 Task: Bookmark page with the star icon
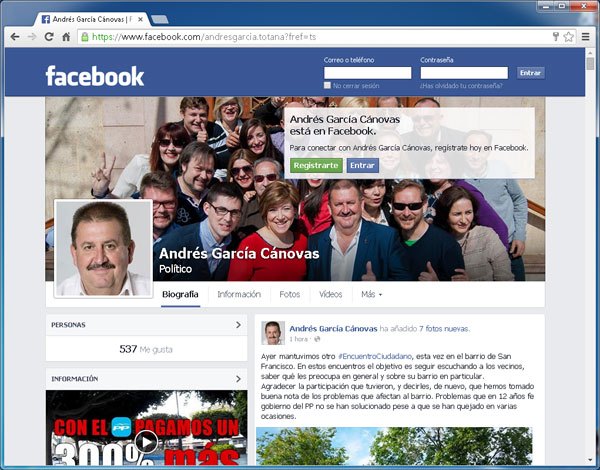[x=569, y=37]
